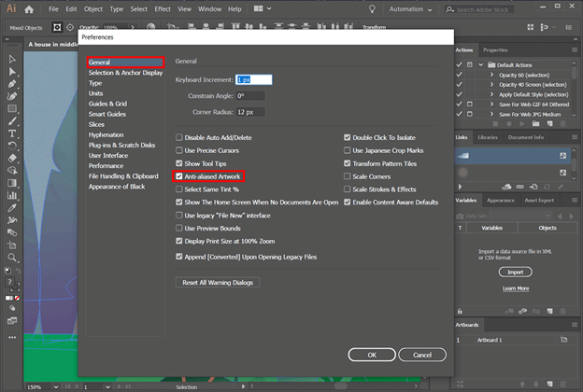
Task: Select the Selection tool in the toolbar
Action: tap(12, 59)
